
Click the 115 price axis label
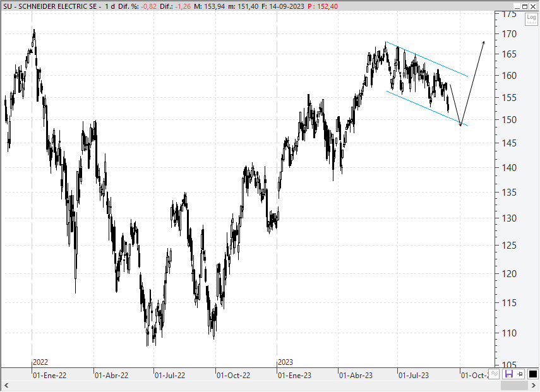pos(509,303)
